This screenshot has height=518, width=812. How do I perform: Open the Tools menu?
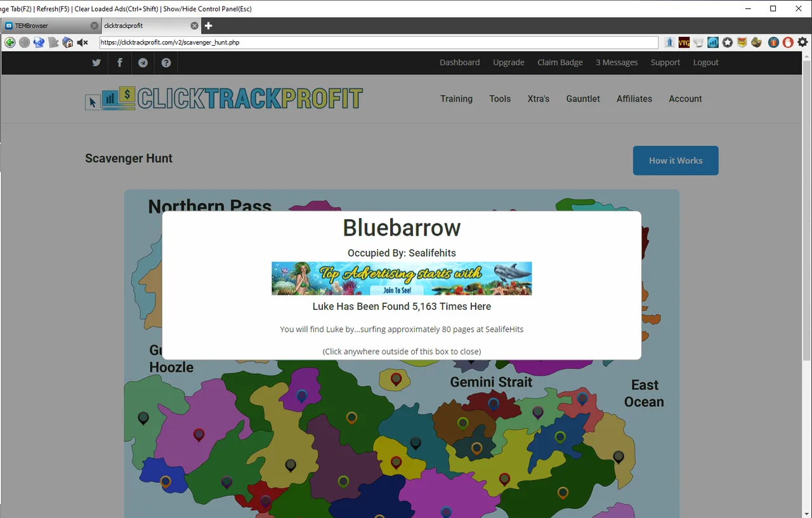click(500, 99)
